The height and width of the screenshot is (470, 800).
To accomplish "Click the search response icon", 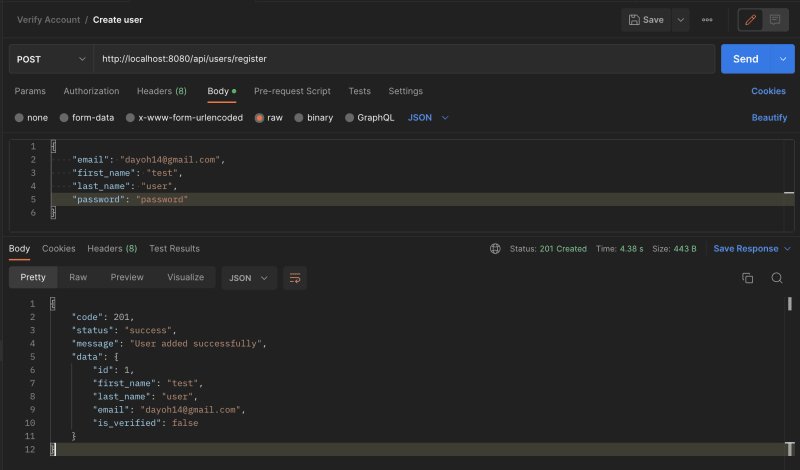I will coord(777,278).
